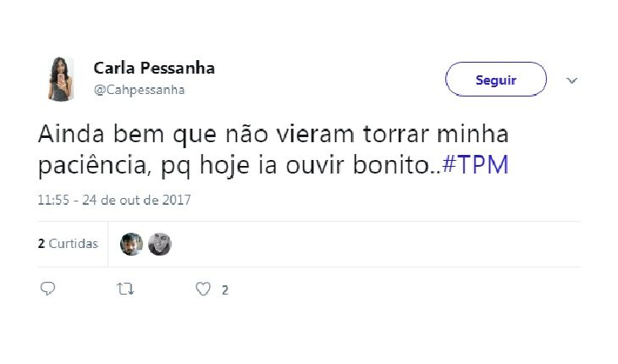Open the #TPM hashtag link
This screenshot has height=364, width=618.
pos(475,165)
